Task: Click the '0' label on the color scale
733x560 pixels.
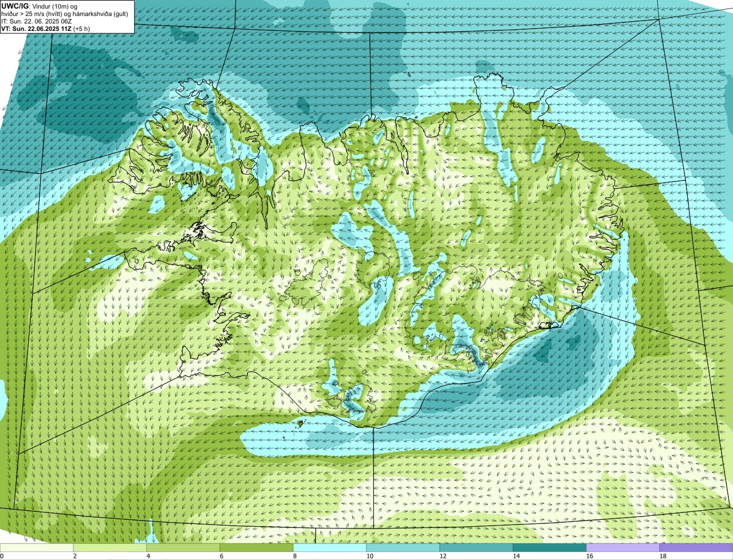Action: [x=2, y=556]
